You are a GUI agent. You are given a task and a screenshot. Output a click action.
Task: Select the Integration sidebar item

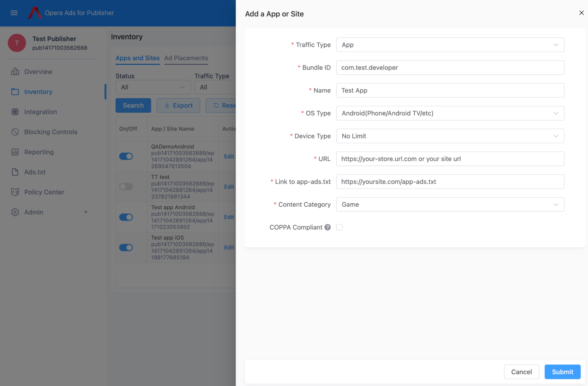[x=40, y=112]
